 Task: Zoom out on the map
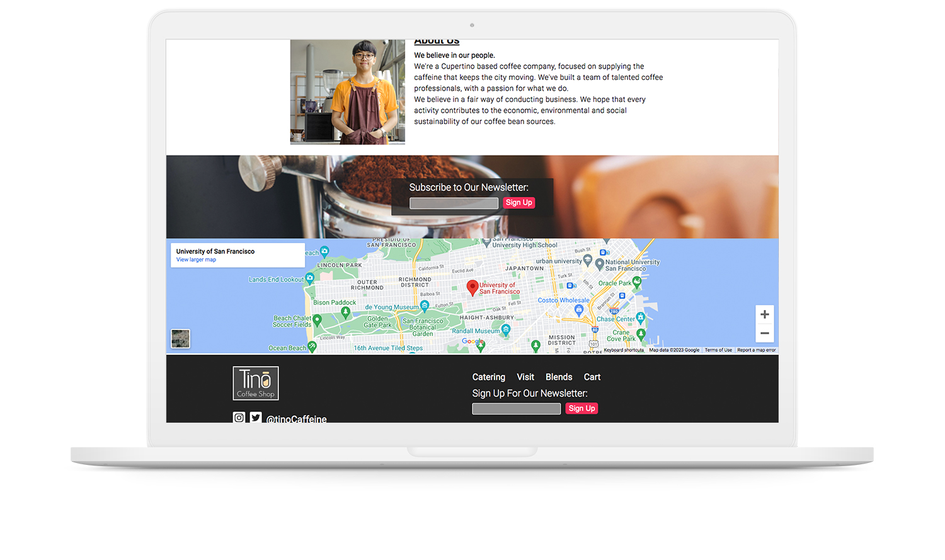pos(764,333)
